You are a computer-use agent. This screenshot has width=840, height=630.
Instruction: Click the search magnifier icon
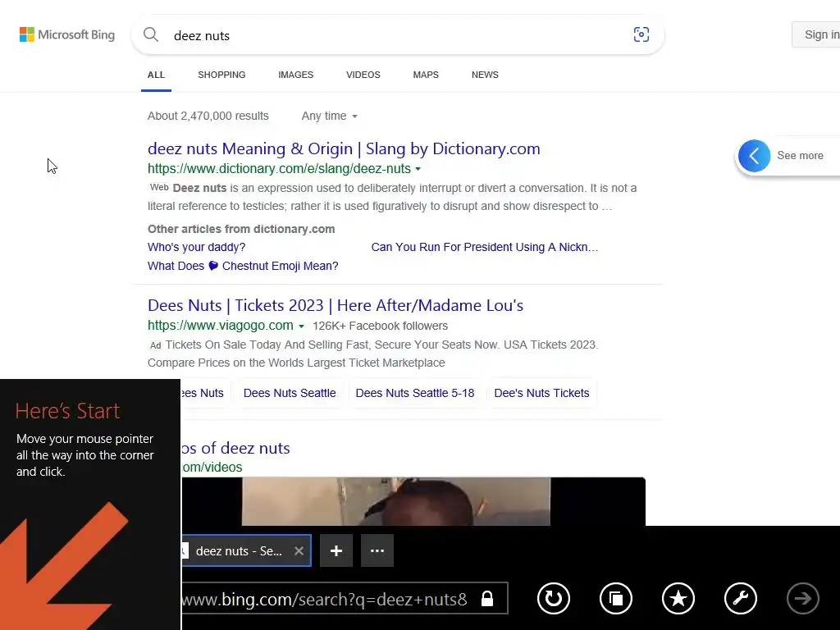pyautogui.click(x=151, y=34)
